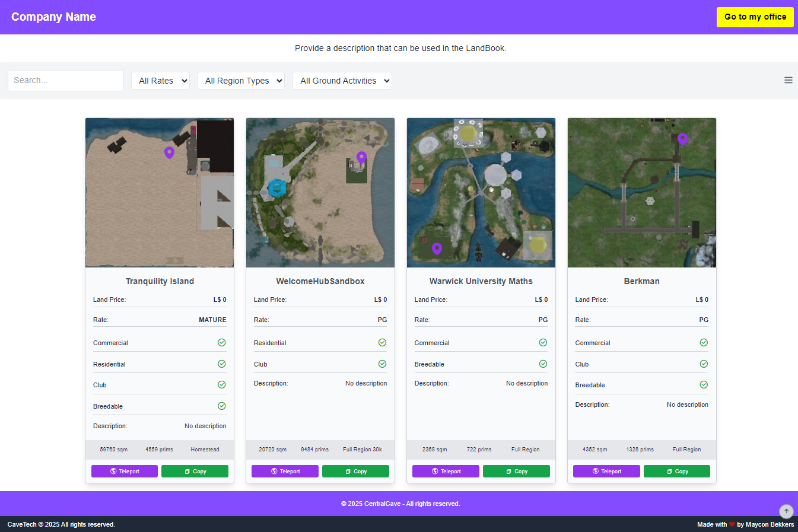
Task: Click the 722 prims value
Action: click(x=479, y=450)
